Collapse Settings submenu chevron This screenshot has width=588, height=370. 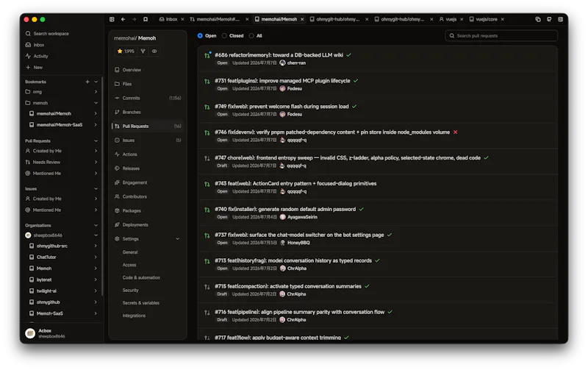pyautogui.click(x=178, y=238)
